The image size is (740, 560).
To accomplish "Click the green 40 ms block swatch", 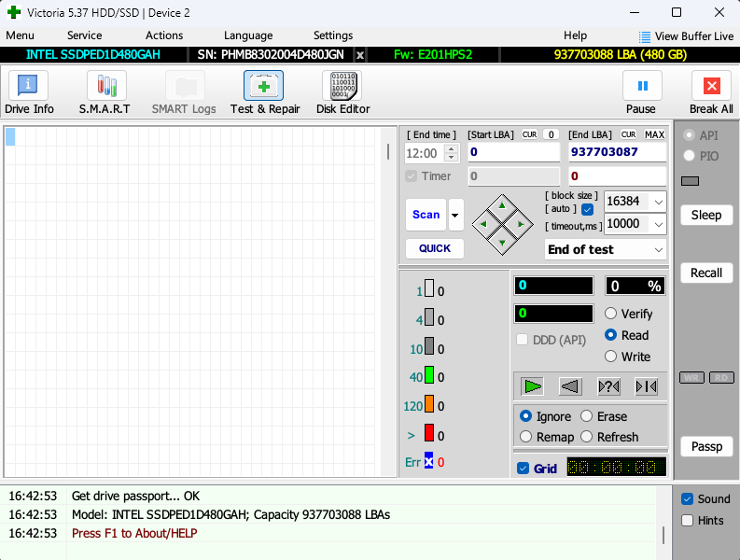I will point(429,375).
